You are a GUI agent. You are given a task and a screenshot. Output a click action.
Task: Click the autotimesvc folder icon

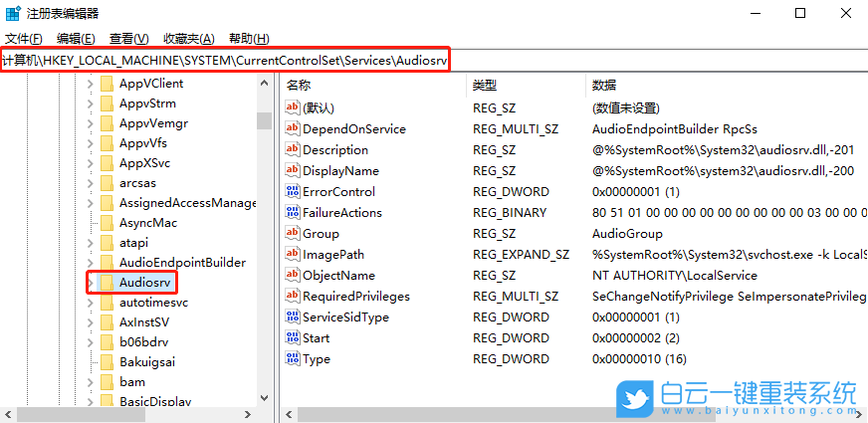107,303
